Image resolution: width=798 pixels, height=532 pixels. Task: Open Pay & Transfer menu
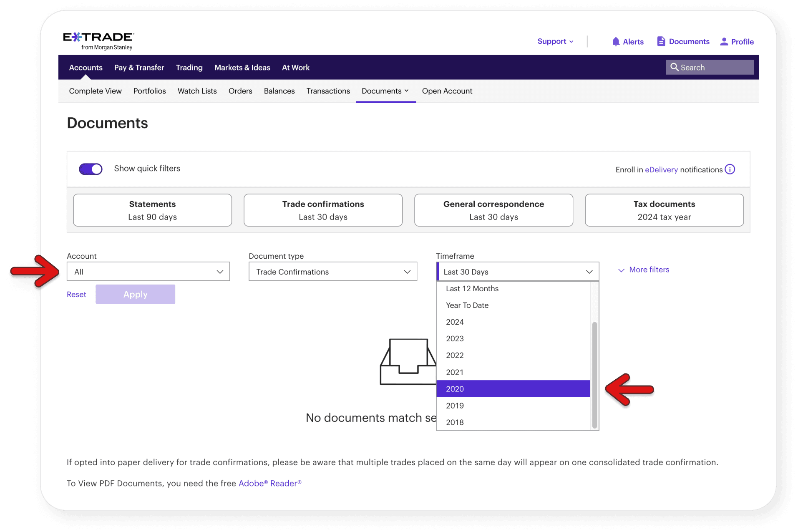pyautogui.click(x=139, y=67)
